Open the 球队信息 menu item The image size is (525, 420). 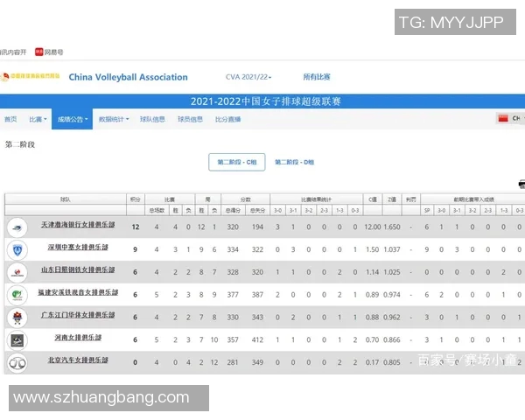(152, 119)
